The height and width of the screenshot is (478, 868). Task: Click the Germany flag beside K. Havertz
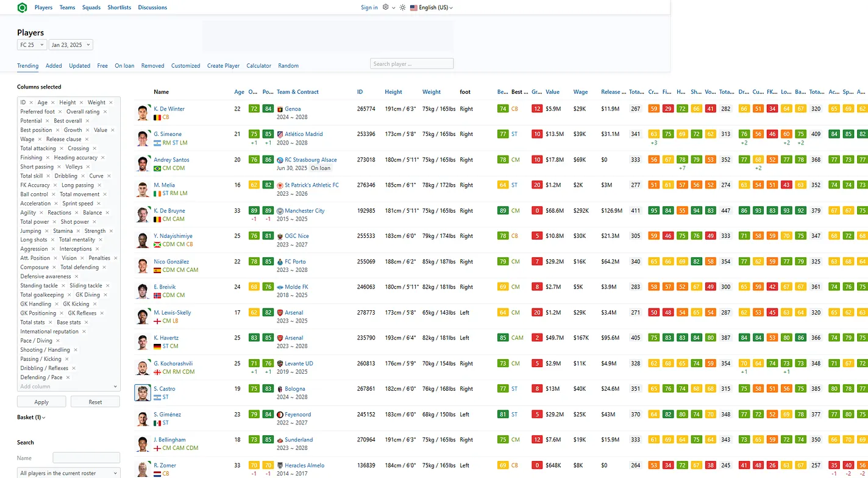point(157,346)
